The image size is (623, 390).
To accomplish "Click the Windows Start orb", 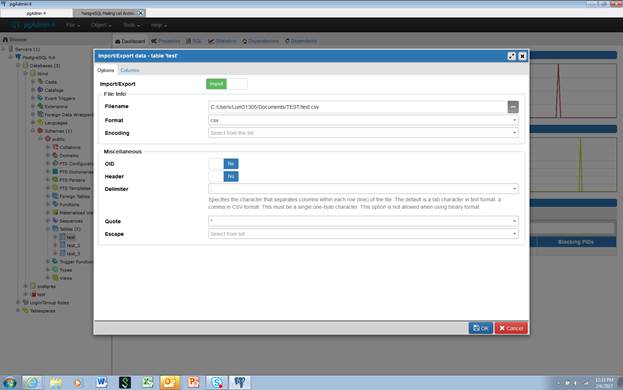I will (x=10, y=383).
